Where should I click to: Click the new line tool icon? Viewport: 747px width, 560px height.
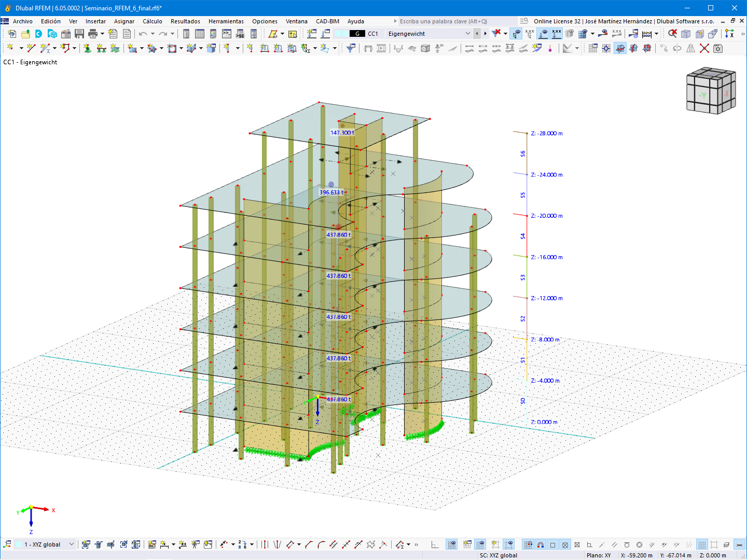(31, 48)
